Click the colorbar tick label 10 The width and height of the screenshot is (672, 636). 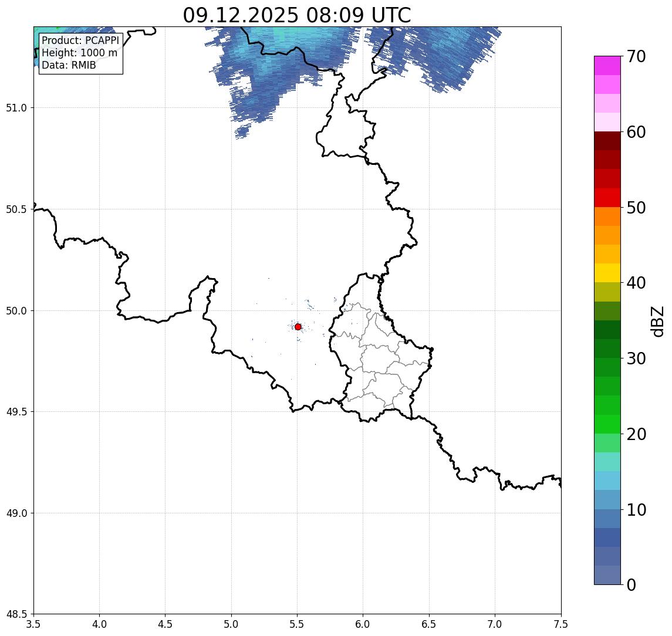(636, 510)
